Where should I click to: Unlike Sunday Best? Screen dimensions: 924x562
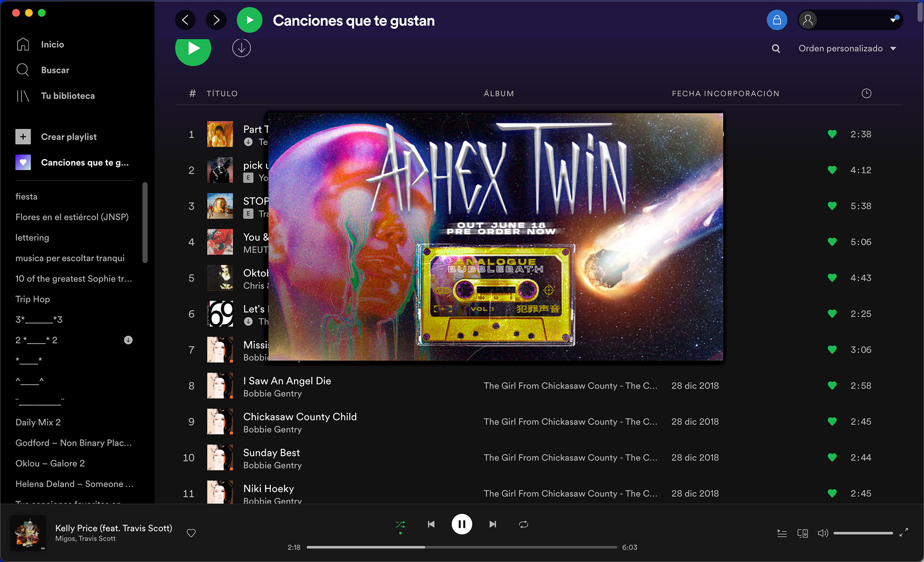click(x=832, y=458)
